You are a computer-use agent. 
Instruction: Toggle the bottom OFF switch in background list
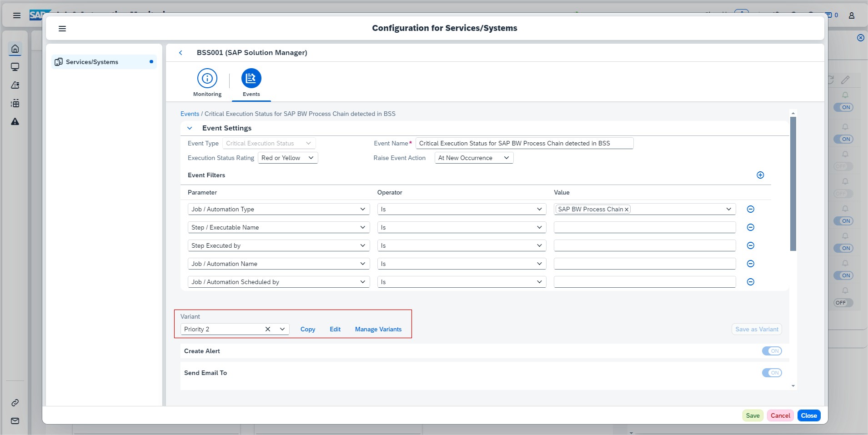coord(843,303)
